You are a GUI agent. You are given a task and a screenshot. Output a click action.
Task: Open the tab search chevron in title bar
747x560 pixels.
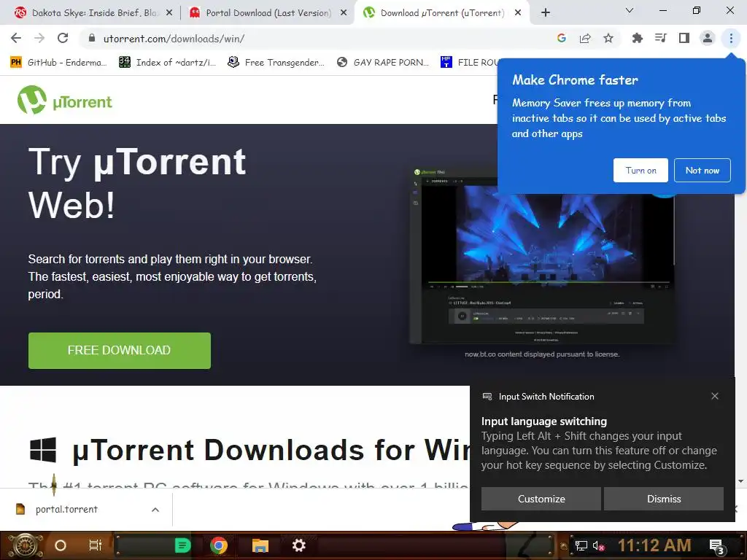(630, 10)
